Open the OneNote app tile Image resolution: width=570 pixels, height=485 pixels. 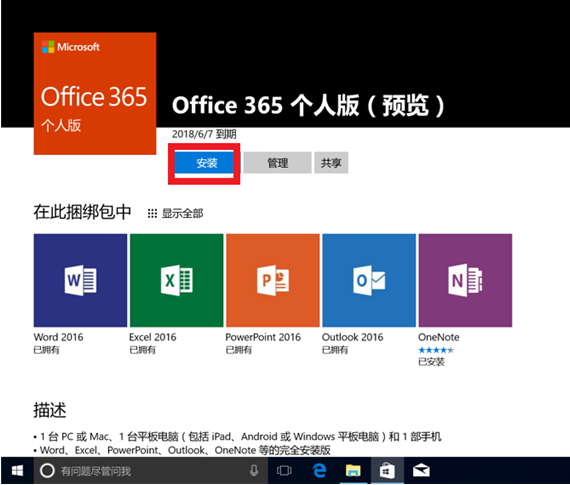[x=465, y=280]
